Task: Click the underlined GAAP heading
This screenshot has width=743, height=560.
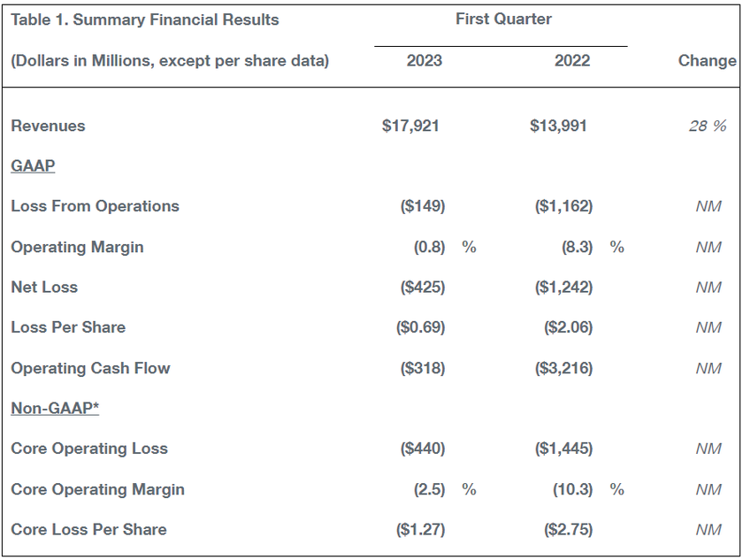Action: [33, 165]
